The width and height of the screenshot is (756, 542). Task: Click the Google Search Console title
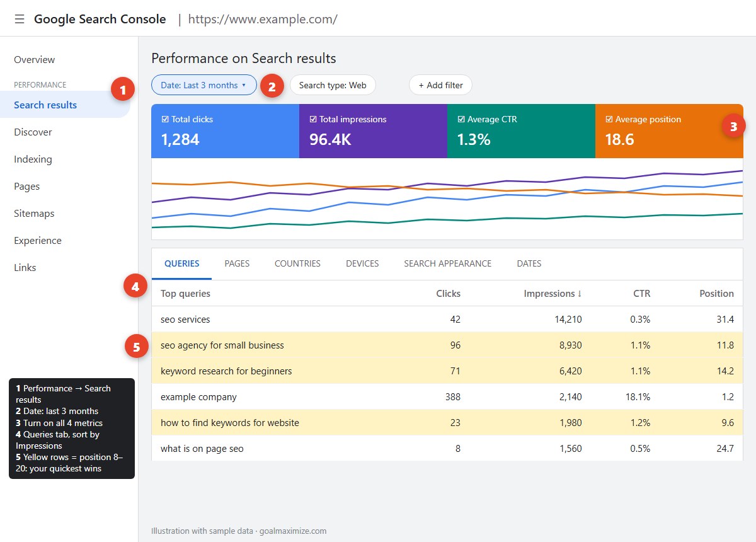tap(100, 19)
